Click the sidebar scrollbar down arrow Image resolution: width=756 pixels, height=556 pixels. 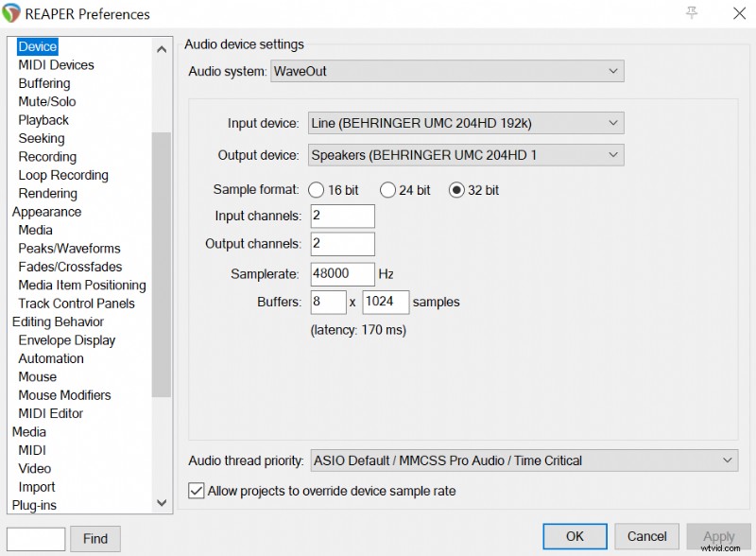point(162,503)
